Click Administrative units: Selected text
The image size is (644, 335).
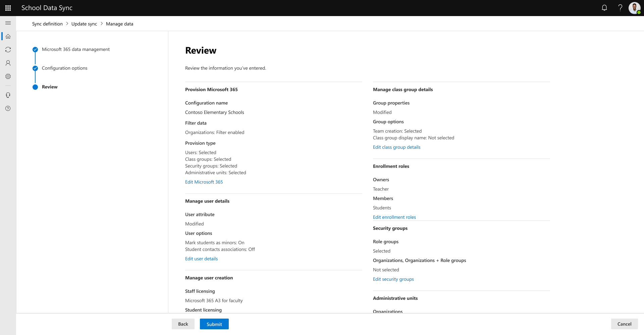pos(216,173)
